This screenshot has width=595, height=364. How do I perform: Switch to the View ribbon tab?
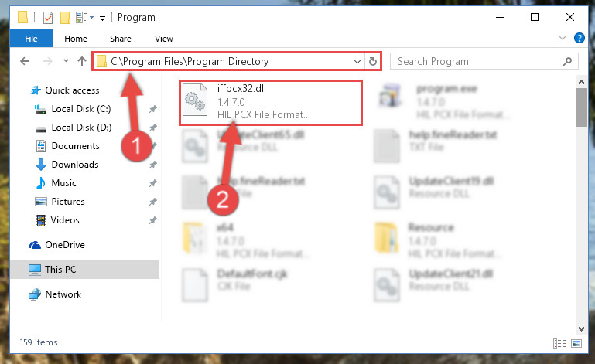click(163, 39)
